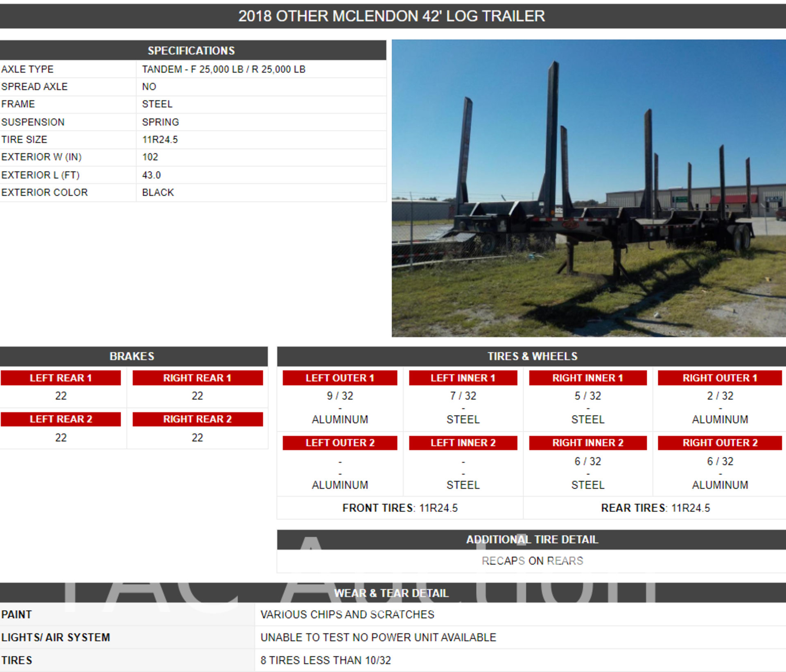
Task: Click the SPREAD AXLE label
Action: 34,87
